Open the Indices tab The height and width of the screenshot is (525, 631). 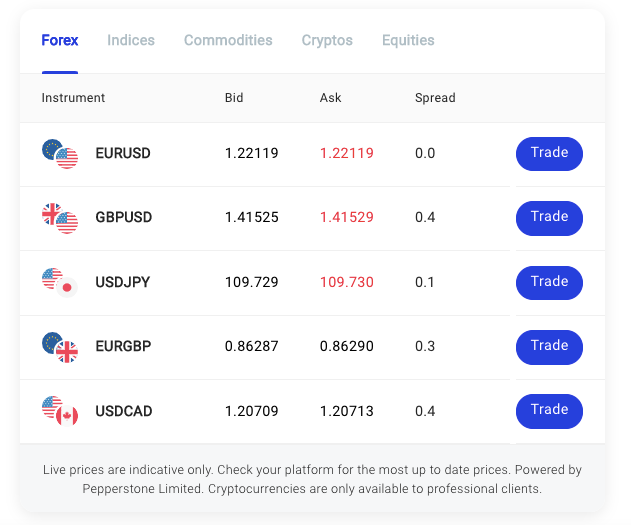pyautogui.click(x=131, y=41)
